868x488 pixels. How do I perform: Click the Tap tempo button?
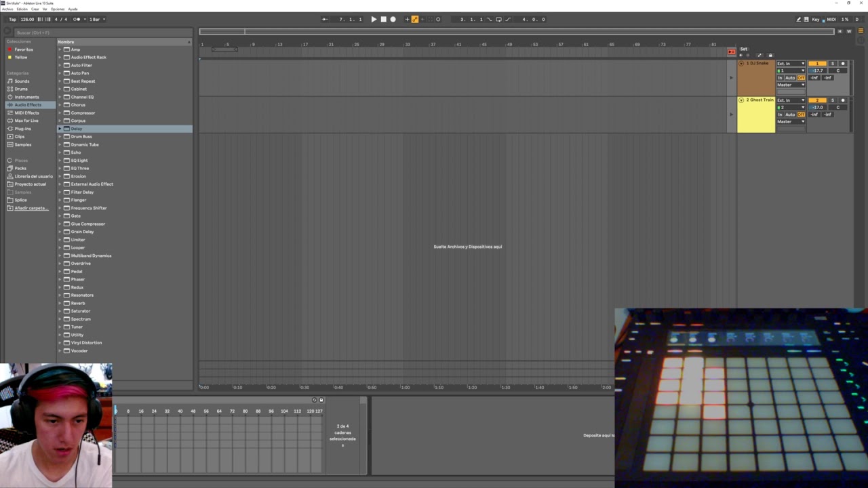click(12, 19)
